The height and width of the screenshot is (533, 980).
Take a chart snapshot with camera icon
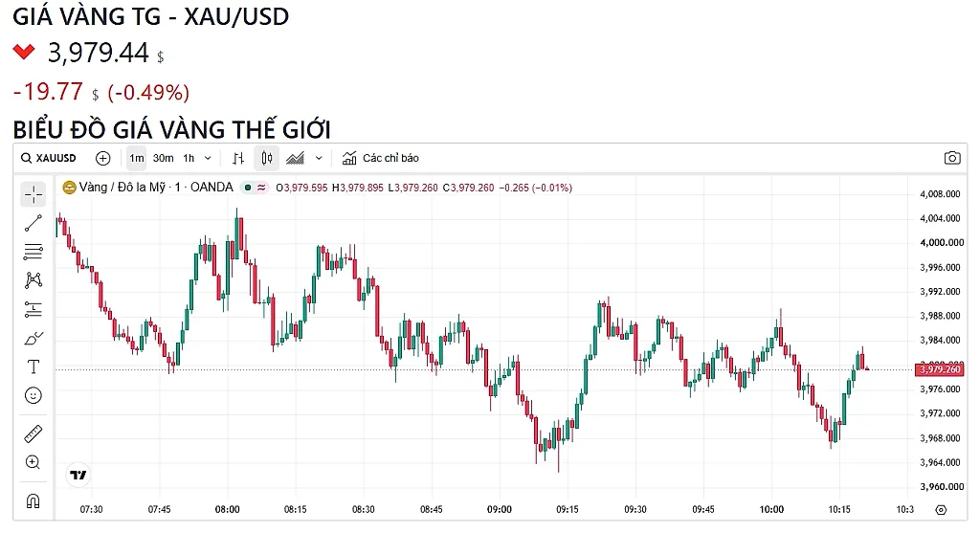click(952, 158)
